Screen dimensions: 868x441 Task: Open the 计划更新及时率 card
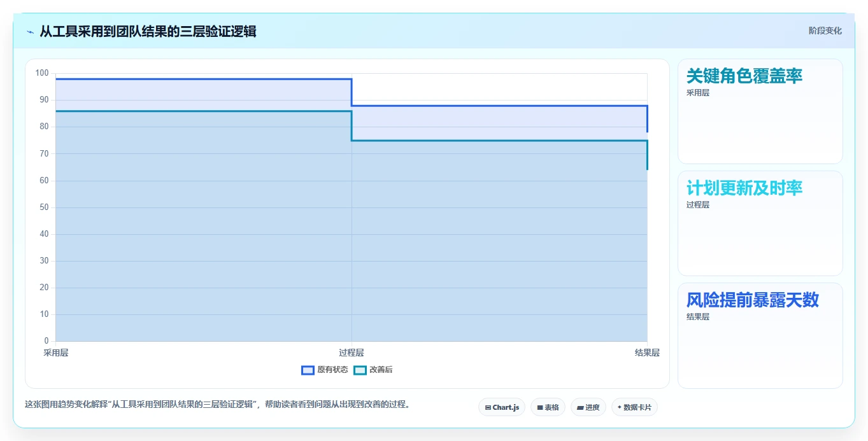pyautogui.click(x=760, y=223)
